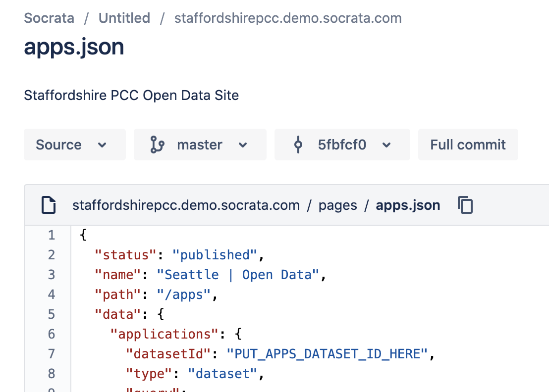The image size is (549, 392).
Task: Select line number 5 in gutter
Action: pyautogui.click(x=52, y=314)
